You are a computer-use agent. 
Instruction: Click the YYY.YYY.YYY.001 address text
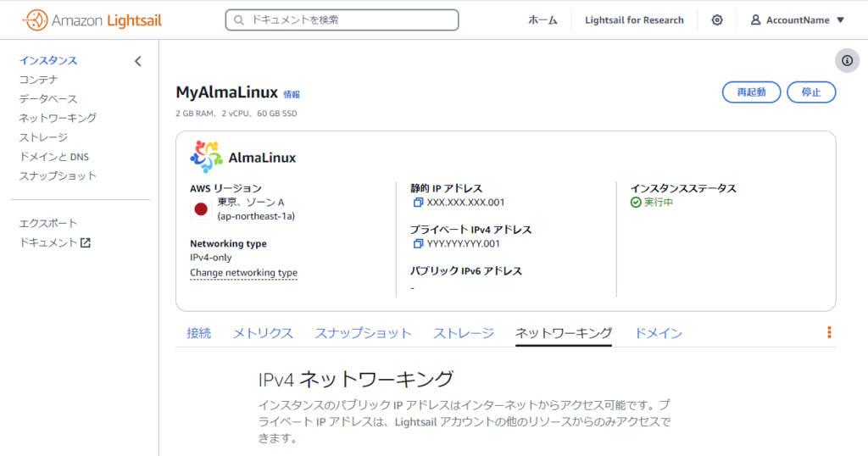pos(464,243)
